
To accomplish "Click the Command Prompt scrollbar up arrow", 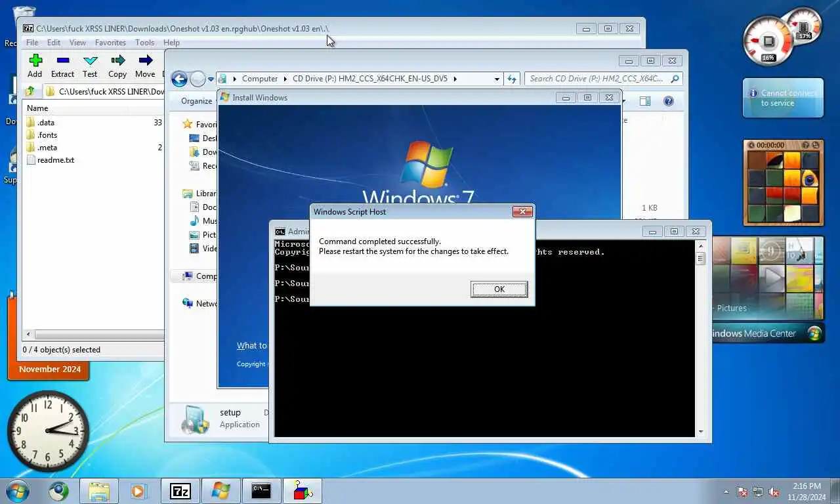I will (700, 246).
